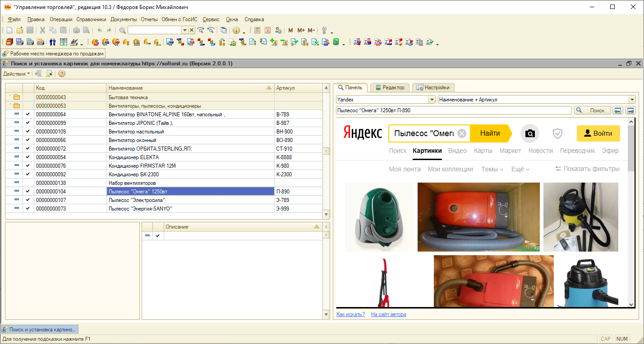Click the Yandex shield icon
The width and height of the screenshot is (644, 344).
pos(558,133)
